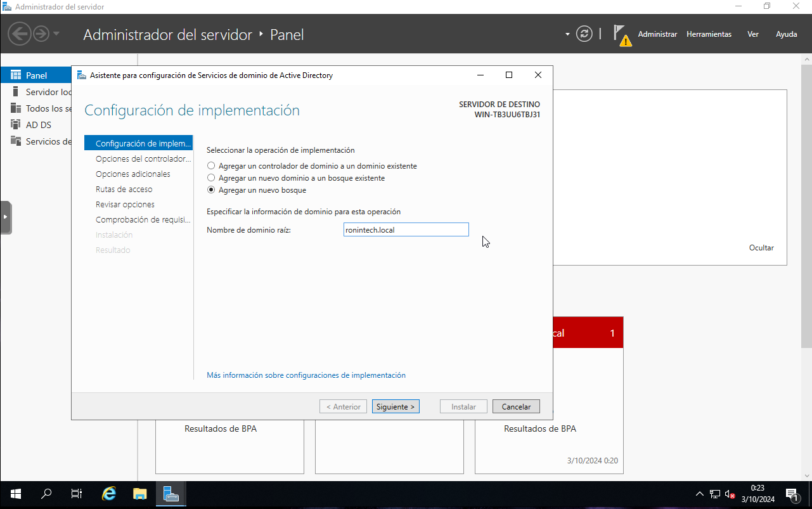This screenshot has height=509, width=812.
Task: Open the Administrar menu
Action: [x=657, y=34]
